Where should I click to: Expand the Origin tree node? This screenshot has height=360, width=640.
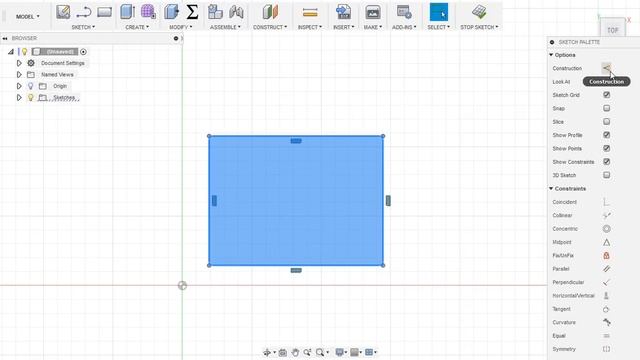[x=19, y=86]
